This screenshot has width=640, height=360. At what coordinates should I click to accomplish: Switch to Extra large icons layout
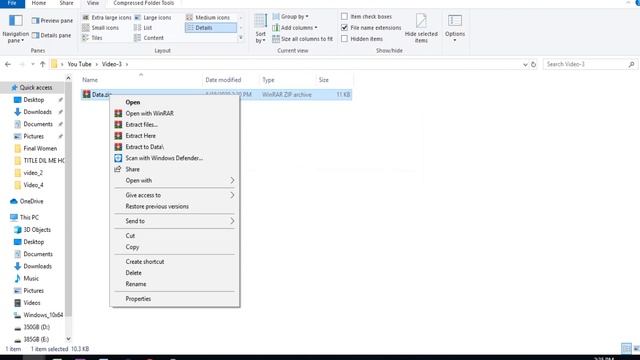click(107, 18)
